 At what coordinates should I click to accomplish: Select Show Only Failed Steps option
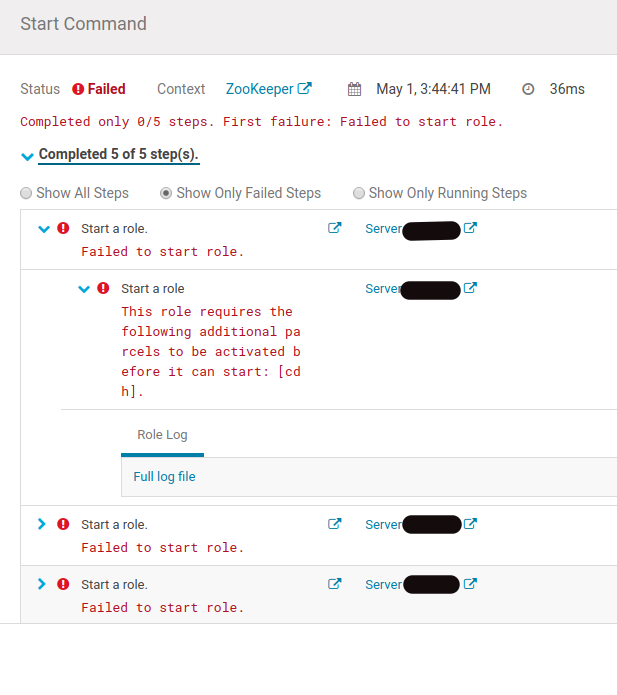pos(166,193)
